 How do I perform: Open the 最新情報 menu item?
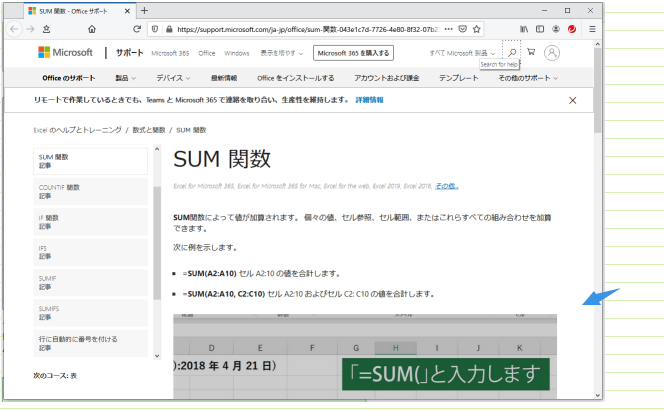224,78
